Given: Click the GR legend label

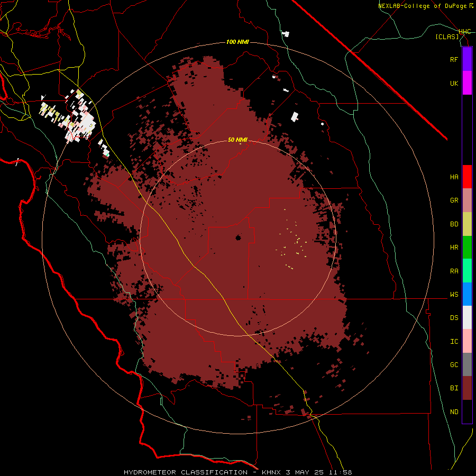Looking at the screenshot, I should (454, 200).
